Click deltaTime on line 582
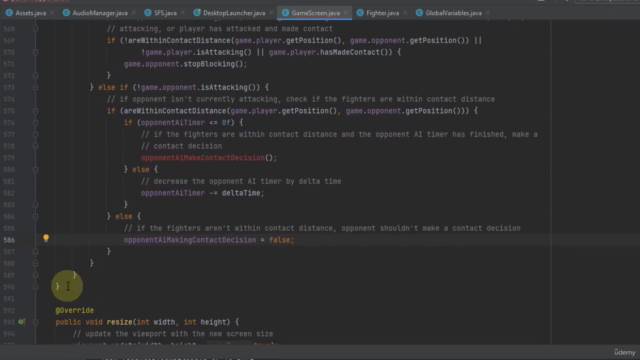Viewport: 640px width, 360px height. [x=241, y=193]
